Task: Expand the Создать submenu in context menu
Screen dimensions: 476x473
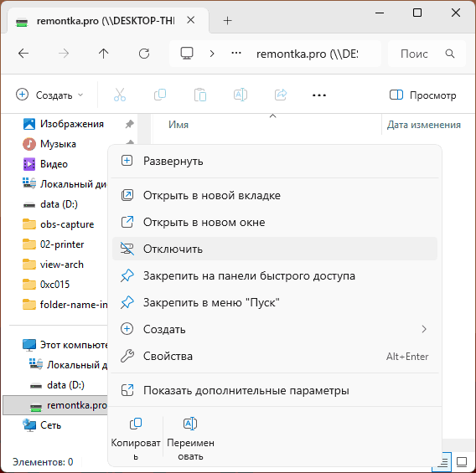Action: coord(275,329)
